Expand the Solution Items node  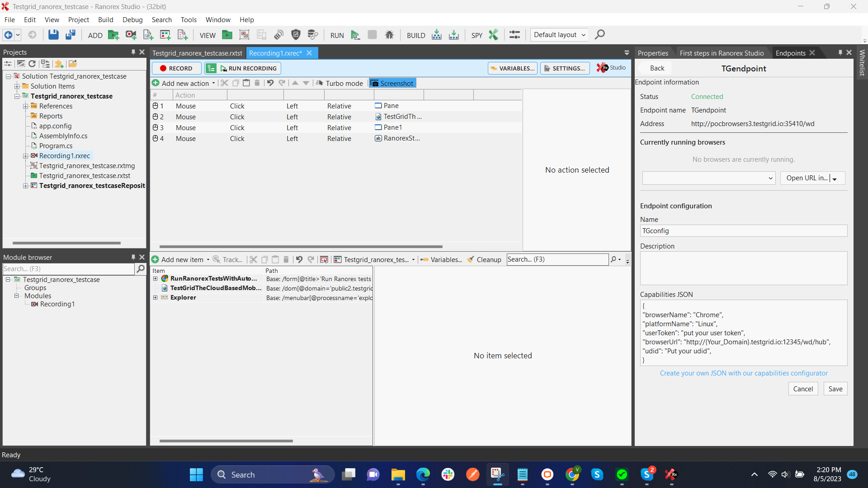(x=17, y=86)
